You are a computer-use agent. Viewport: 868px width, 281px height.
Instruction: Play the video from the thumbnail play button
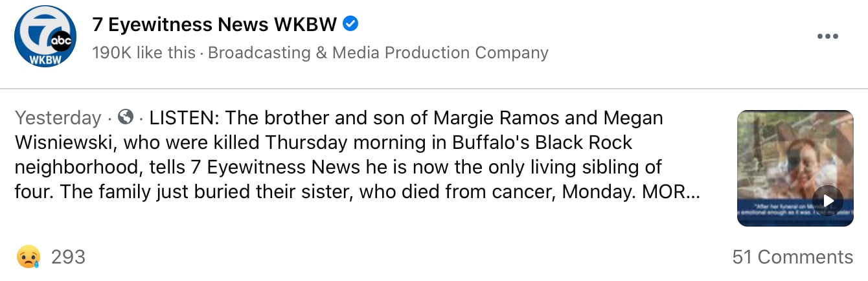coord(828,200)
